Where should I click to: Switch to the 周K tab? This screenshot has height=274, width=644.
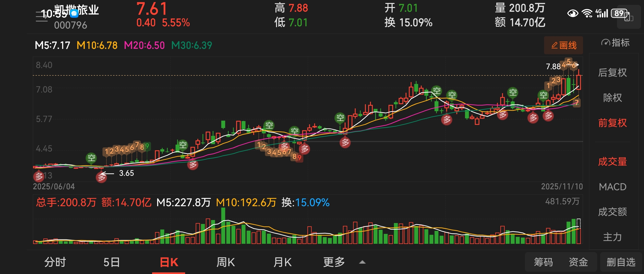(x=226, y=262)
